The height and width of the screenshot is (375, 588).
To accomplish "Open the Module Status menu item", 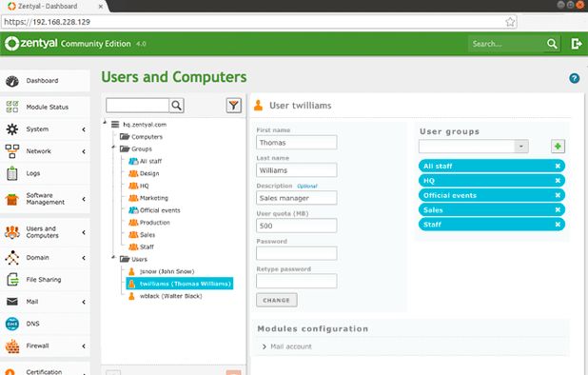I will pos(45,107).
